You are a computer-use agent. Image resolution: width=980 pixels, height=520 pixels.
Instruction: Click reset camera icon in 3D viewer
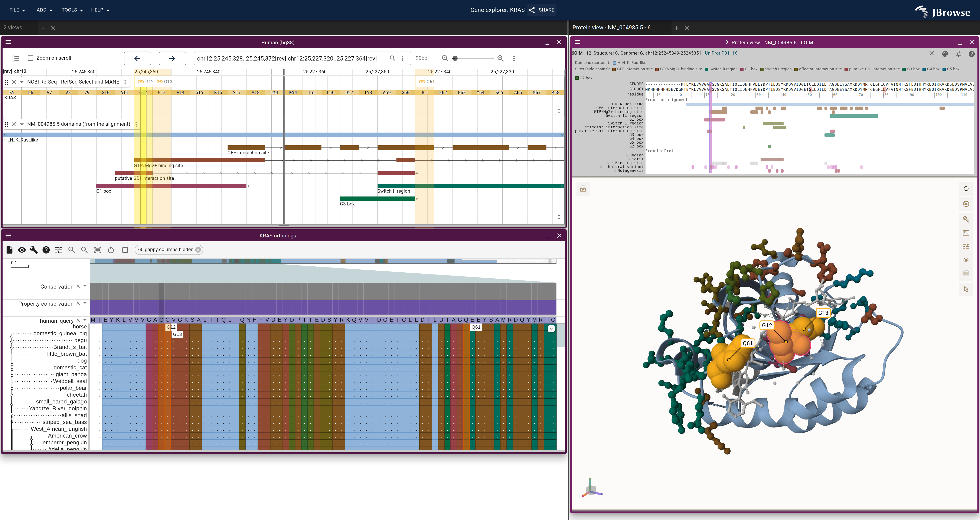click(966, 188)
